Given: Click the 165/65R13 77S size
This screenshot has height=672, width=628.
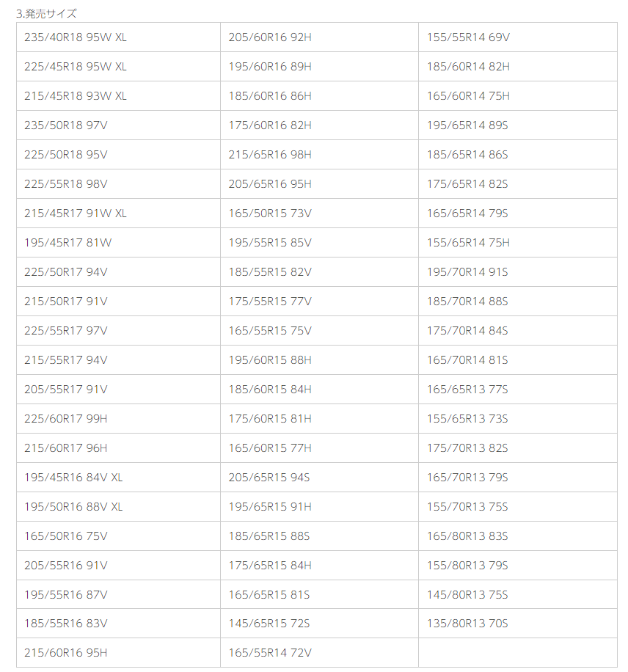Looking at the screenshot, I should pyautogui.click(x=468, y=390).
